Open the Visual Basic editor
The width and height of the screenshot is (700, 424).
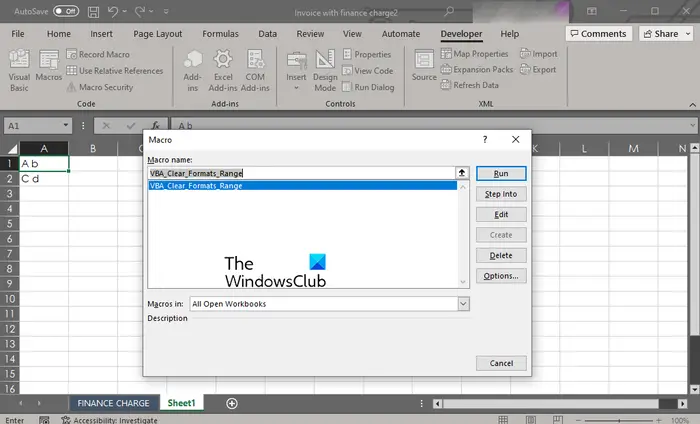(19, 71)
